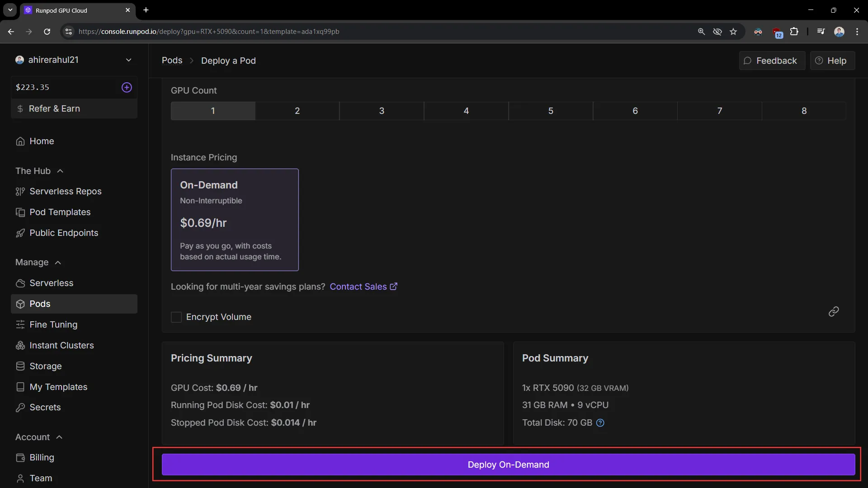
Task: Select GPU count 2
Action: click(297, 111)
